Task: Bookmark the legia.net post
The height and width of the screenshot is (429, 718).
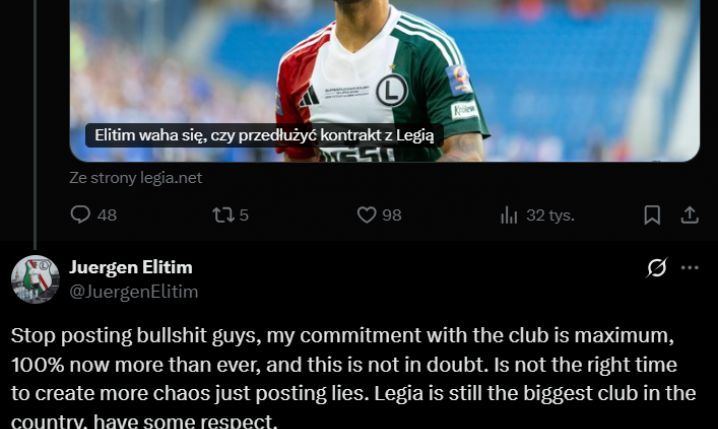Action: tap(652, 215)
